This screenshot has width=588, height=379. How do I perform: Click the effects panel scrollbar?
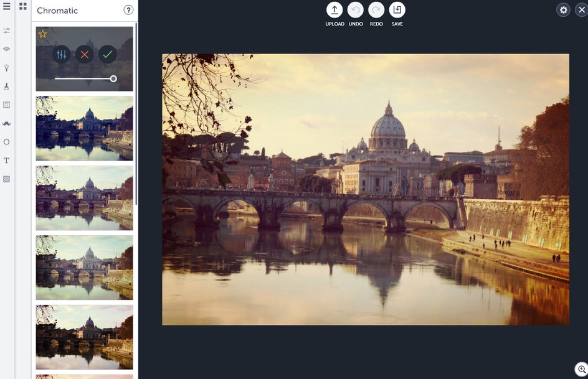[x=136, y=114]
